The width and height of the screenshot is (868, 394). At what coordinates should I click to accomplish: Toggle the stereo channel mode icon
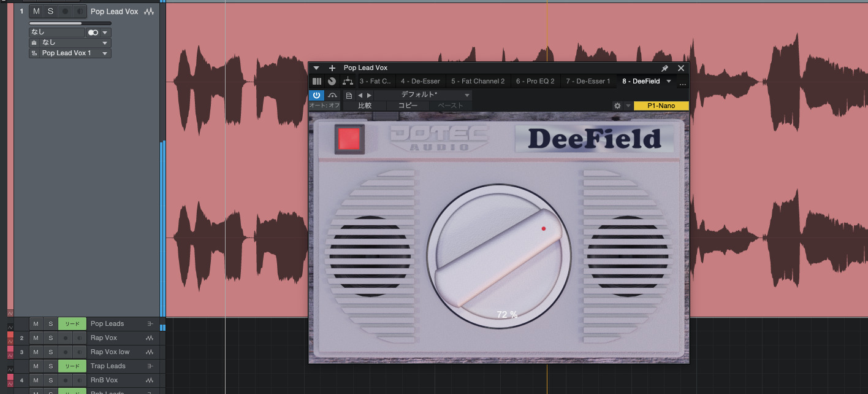coord(93,33)
